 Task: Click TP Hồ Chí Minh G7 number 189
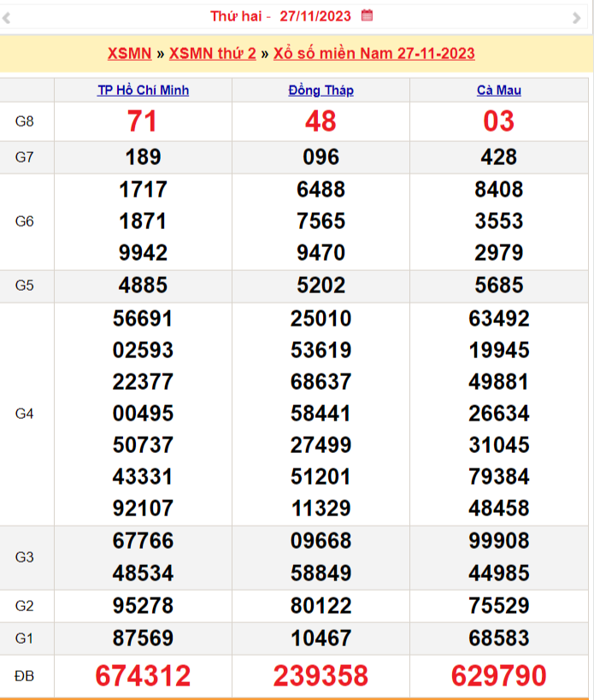click(143, 157)
